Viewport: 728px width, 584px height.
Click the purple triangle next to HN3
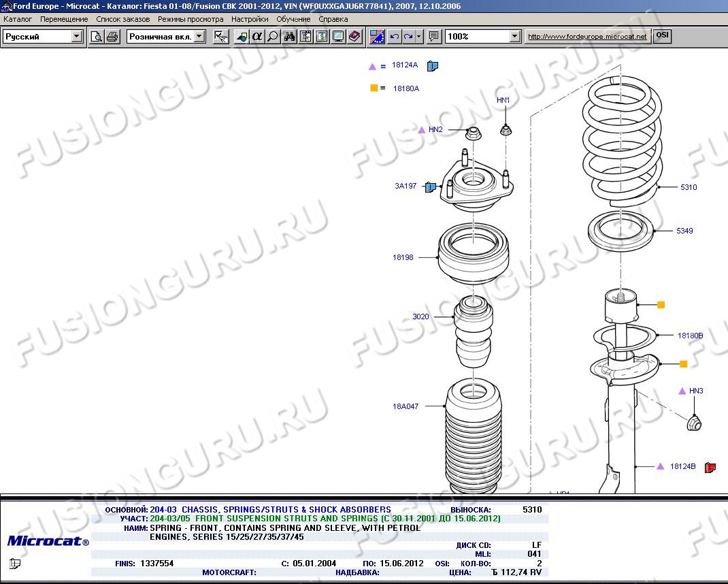(x=682, y=391)
